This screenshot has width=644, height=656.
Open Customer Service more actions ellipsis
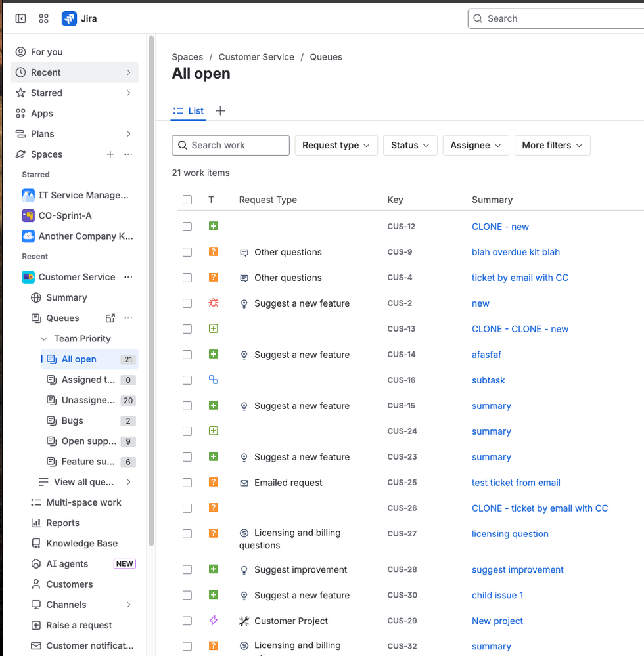click(x=128, y=277)
